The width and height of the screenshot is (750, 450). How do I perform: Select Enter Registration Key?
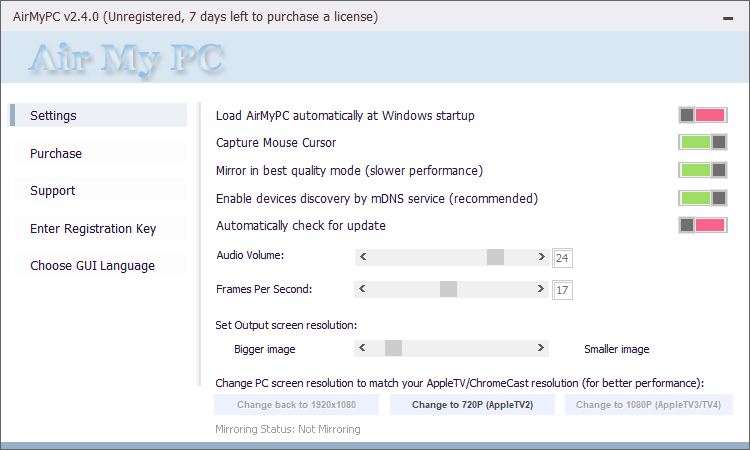tap(98, 229)
